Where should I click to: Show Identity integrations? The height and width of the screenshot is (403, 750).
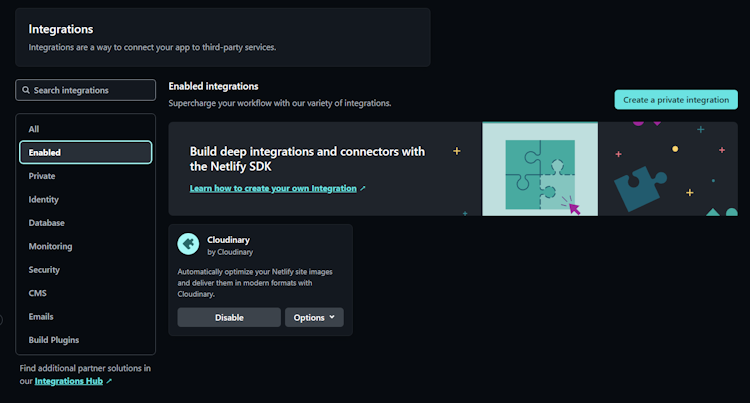(86, 199)
